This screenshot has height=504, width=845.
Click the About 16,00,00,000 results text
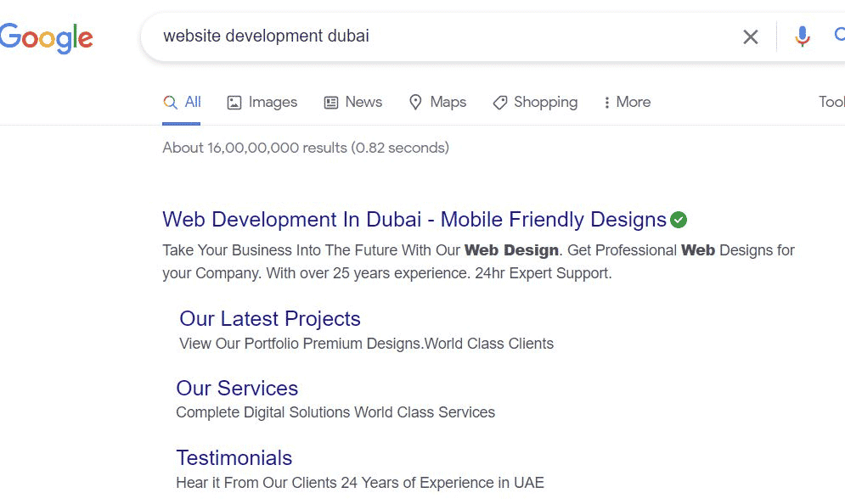click(x=306, y=148)
